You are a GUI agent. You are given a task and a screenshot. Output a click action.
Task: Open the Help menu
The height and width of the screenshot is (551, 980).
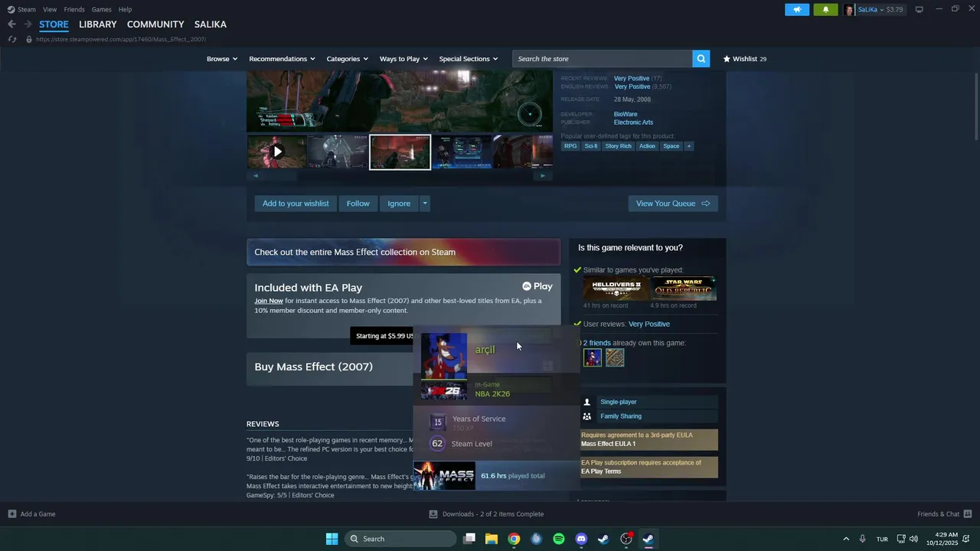pyautogui.click(x=125, y=9)
